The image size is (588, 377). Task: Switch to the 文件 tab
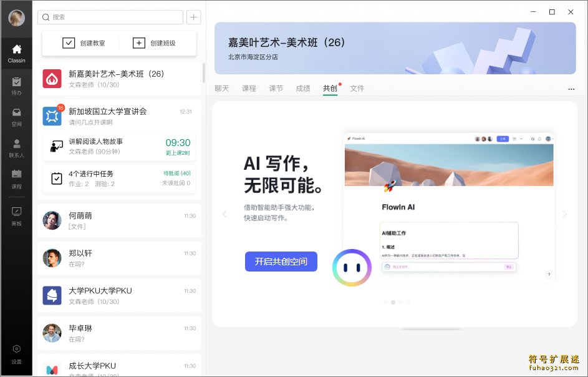[357, 88]
